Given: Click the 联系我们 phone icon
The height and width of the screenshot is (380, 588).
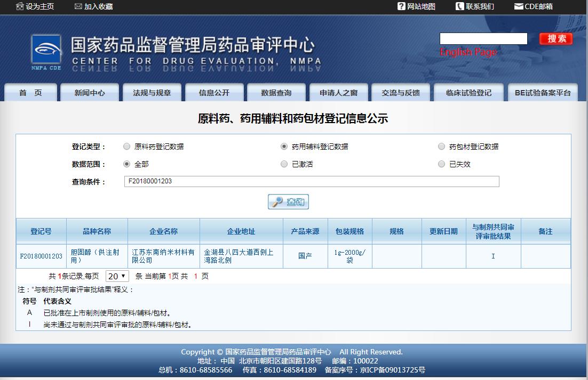Looking at the screenshot, I should pos(459,6).
